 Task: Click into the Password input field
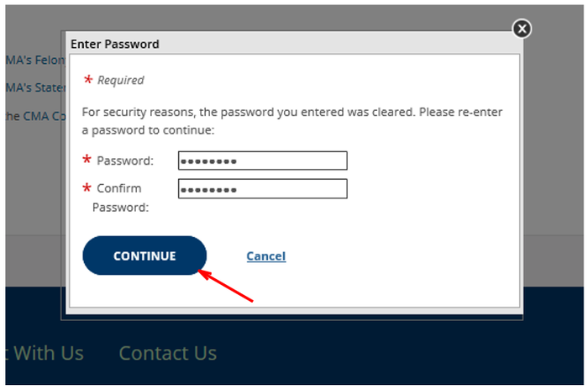262,161
